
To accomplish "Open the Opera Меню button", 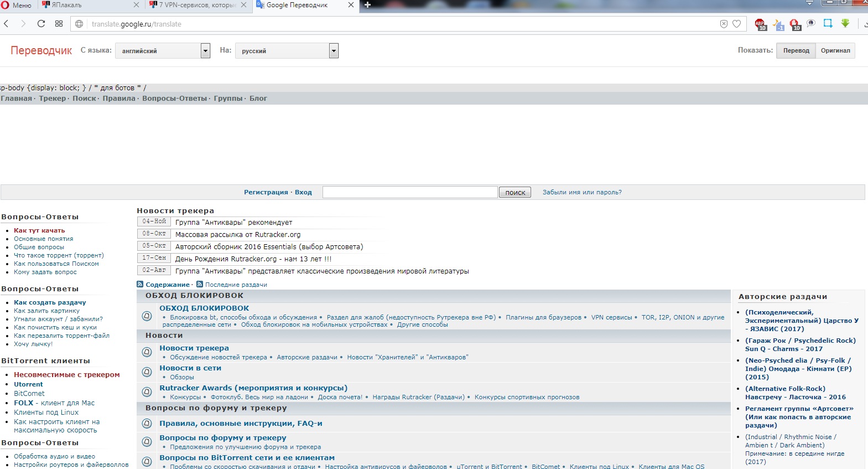I will [17, 5].
